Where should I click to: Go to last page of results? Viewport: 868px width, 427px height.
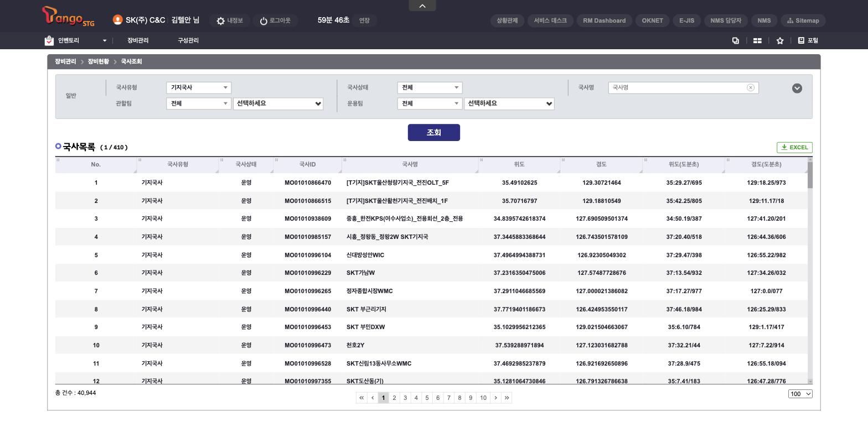pyautogui.click(x=507, y=398)
